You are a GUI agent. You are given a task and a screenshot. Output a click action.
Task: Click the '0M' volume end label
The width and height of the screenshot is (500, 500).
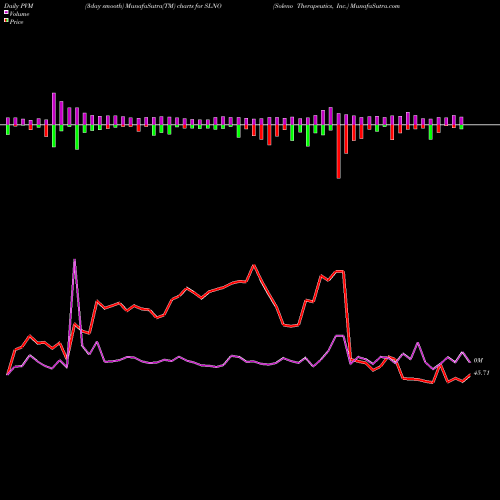click(x=478, y=360)
